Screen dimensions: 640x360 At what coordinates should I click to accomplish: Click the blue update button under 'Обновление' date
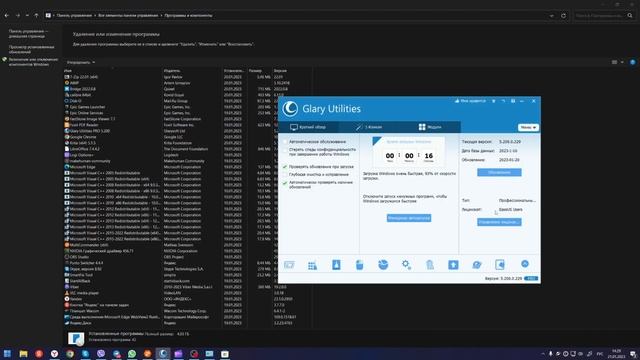click(499, 172)
